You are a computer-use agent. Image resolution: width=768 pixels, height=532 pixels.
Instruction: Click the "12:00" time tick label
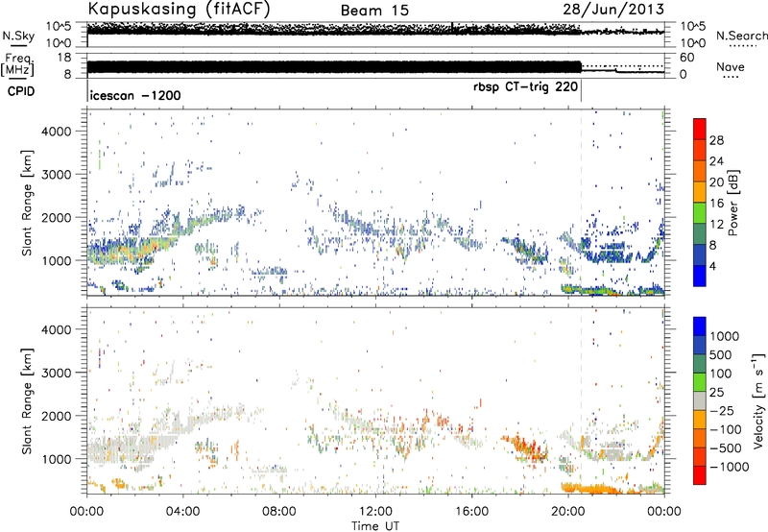[x=375, y=512]
